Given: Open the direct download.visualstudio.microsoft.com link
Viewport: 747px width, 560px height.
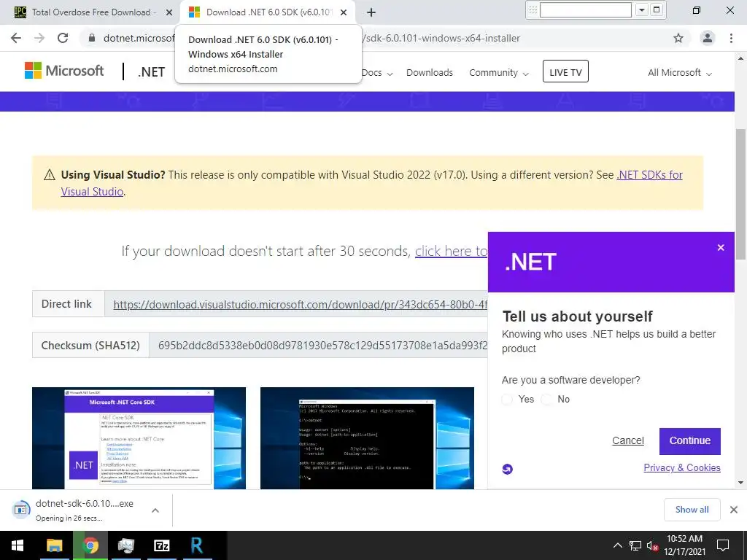Looking at the screenshot, I should (300, 304).
